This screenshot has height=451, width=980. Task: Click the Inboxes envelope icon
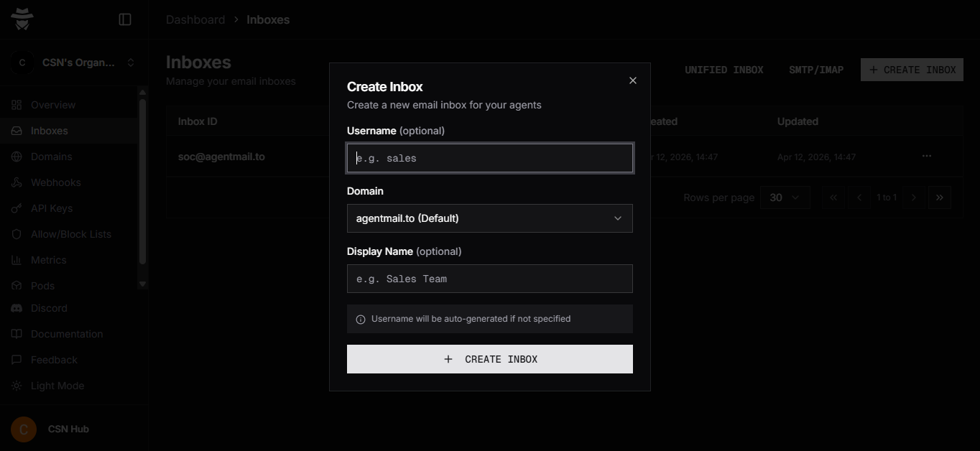(17, 131)
